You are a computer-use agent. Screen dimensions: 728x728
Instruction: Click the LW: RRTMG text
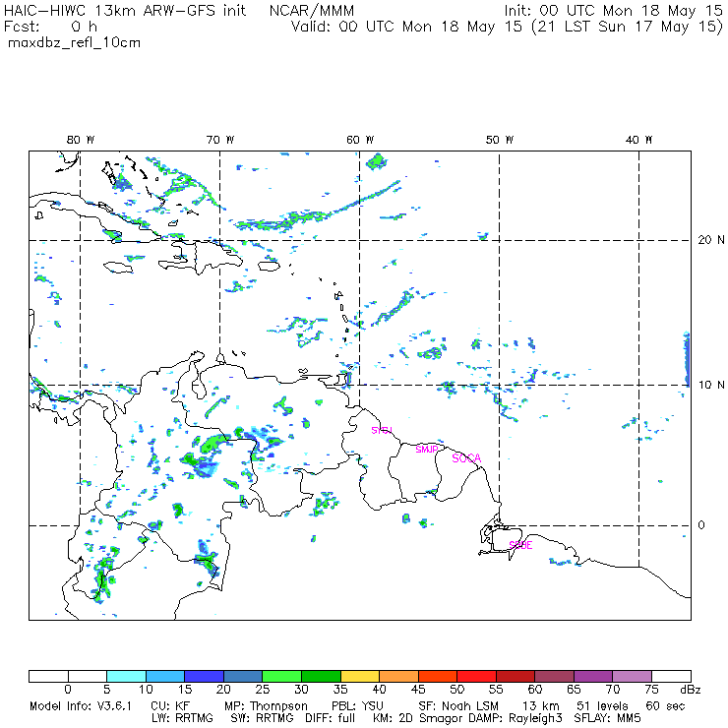coord(182,718)
